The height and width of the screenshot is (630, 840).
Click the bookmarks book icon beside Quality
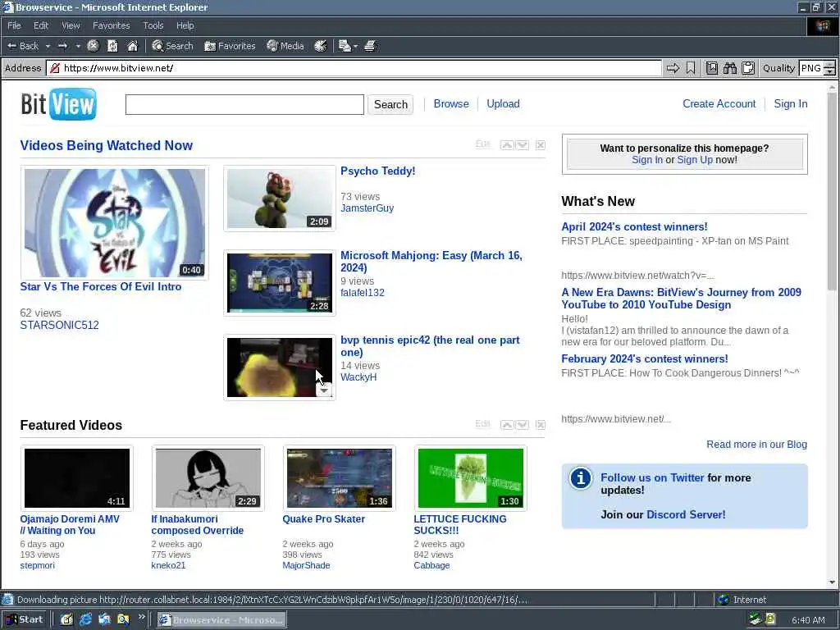click(x=712, y=68)
